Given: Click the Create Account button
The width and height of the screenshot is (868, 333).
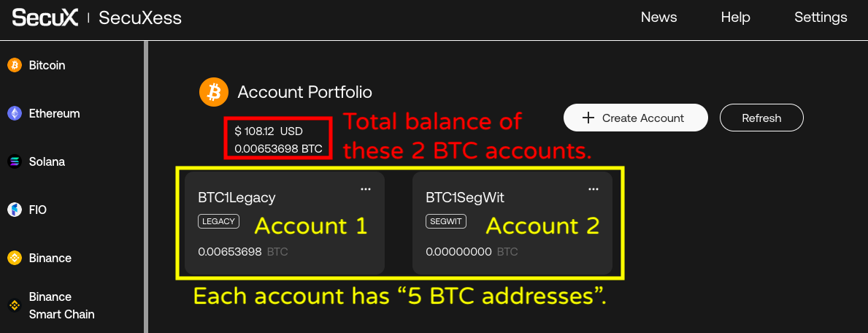Looking at the screenshot, I should [x=636, y=118].
